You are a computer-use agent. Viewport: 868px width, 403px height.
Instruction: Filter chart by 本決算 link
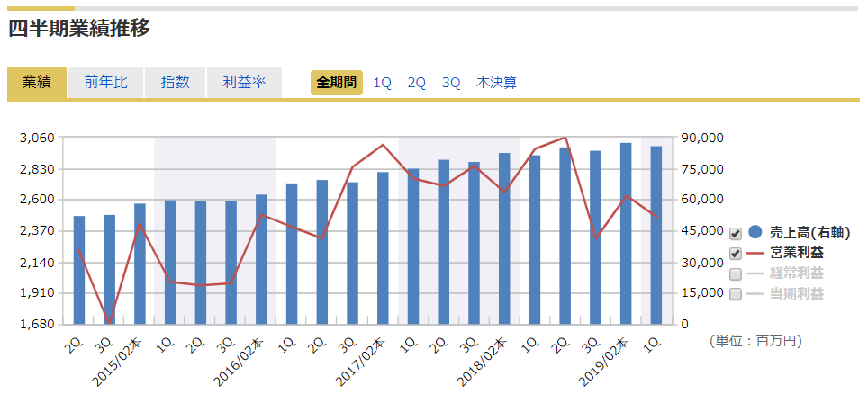tap(496, 83)
